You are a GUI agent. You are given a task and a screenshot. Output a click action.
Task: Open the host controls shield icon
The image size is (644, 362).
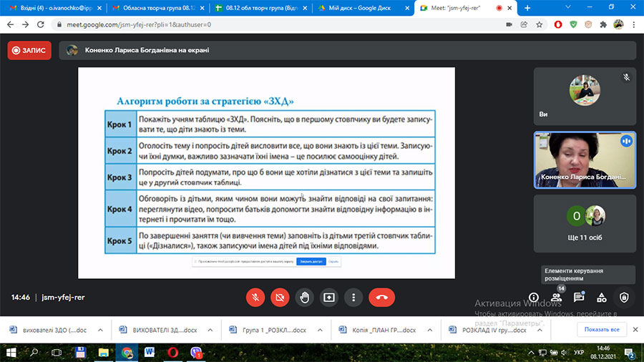(x=624, y=298)
